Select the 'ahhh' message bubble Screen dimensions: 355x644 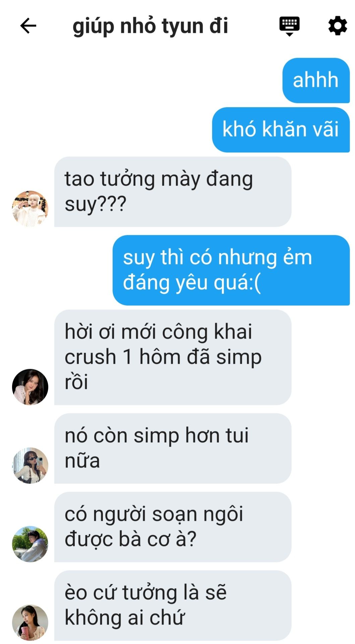click(316, 80)
